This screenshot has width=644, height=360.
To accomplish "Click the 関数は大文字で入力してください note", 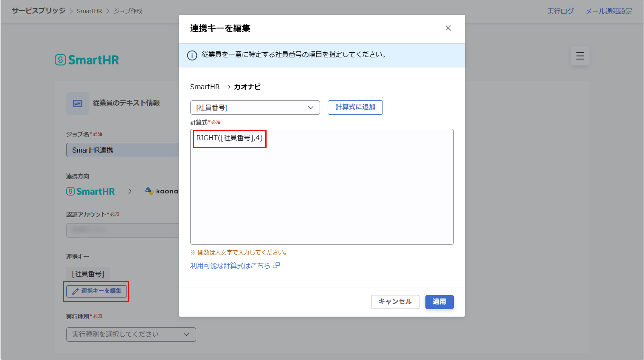I will click(x=239, y=252).
